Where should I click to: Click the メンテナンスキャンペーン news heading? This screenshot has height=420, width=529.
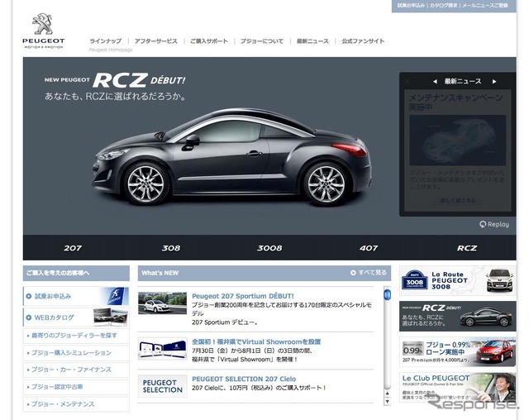[x=455, y=103]
